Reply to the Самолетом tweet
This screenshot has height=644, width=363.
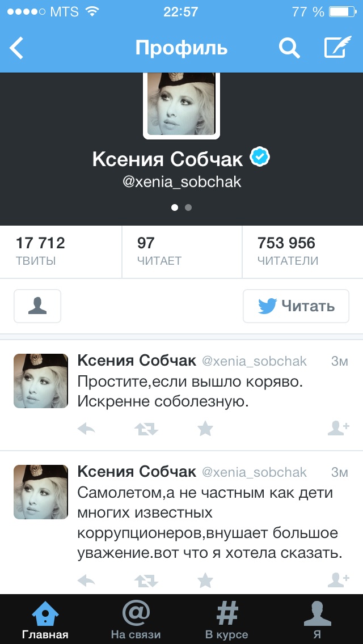tap(86, 581)
